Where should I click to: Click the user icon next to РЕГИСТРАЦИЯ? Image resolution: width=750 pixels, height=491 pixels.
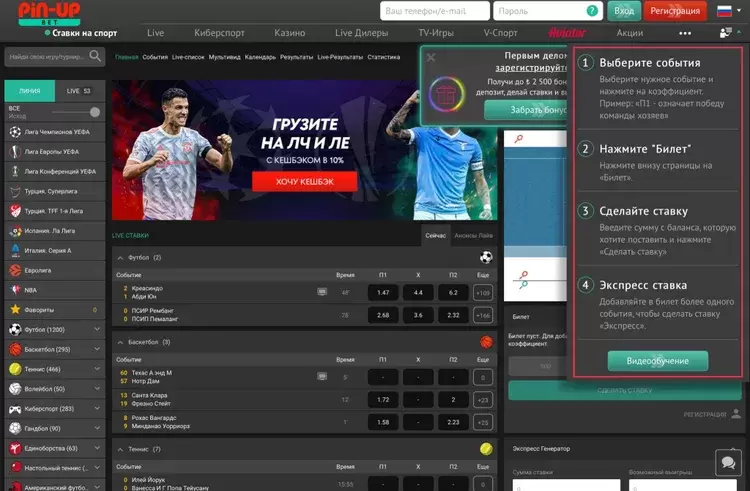click(x=736, y=414)
